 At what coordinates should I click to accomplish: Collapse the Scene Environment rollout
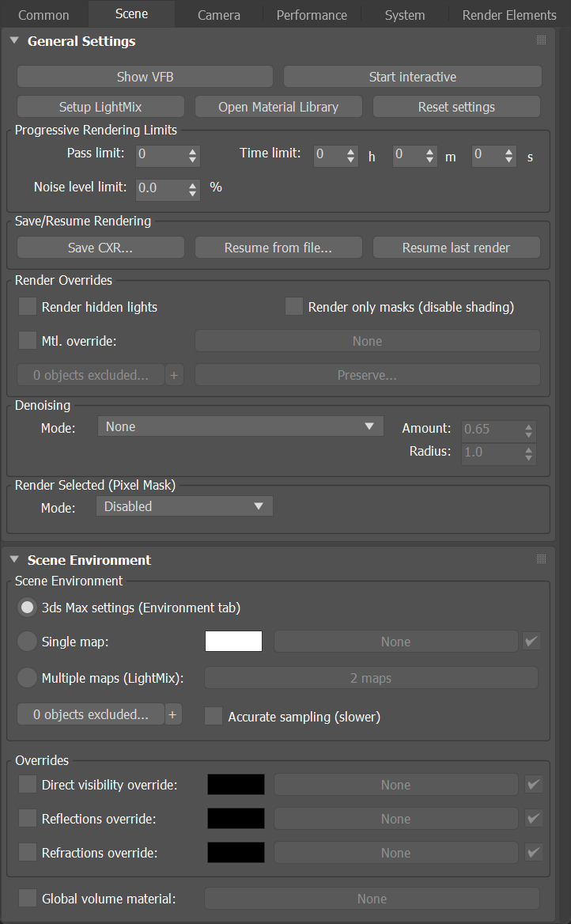point(15,559)
